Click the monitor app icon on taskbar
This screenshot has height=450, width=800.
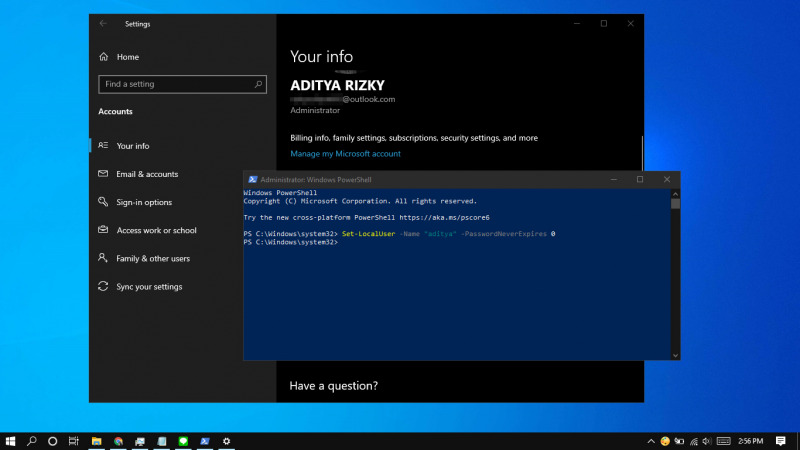[x=140, y=441]
